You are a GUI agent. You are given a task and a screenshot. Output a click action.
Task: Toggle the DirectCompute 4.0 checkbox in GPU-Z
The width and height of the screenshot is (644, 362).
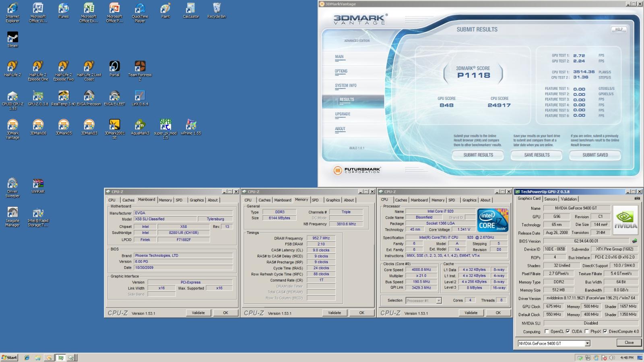tap(605, 331)
